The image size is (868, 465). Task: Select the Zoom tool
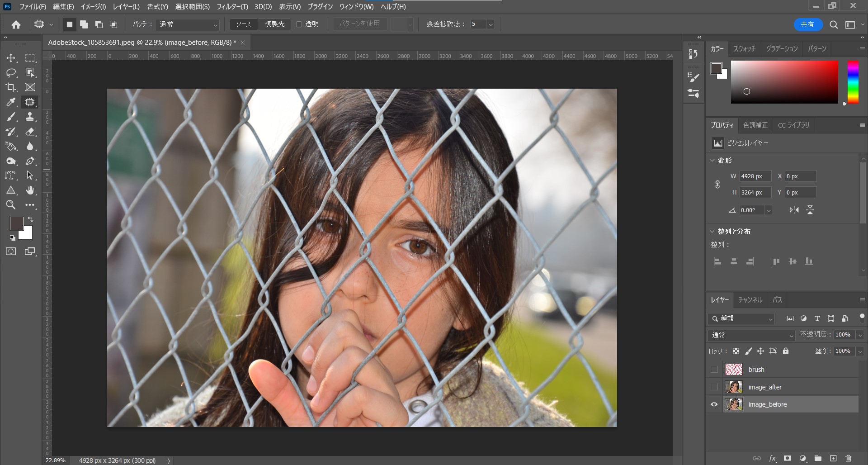11,205
